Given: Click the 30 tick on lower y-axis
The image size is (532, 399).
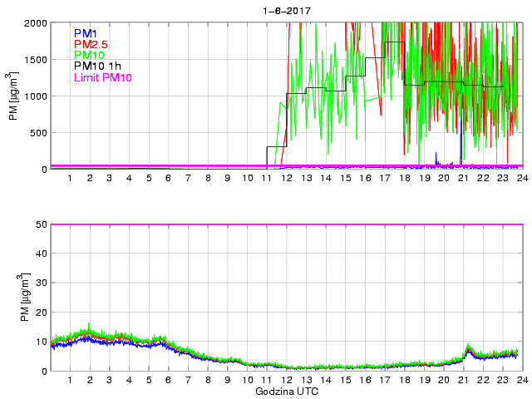Looking at the screenshot, I should pyautogui.click(x=39, y=283).
